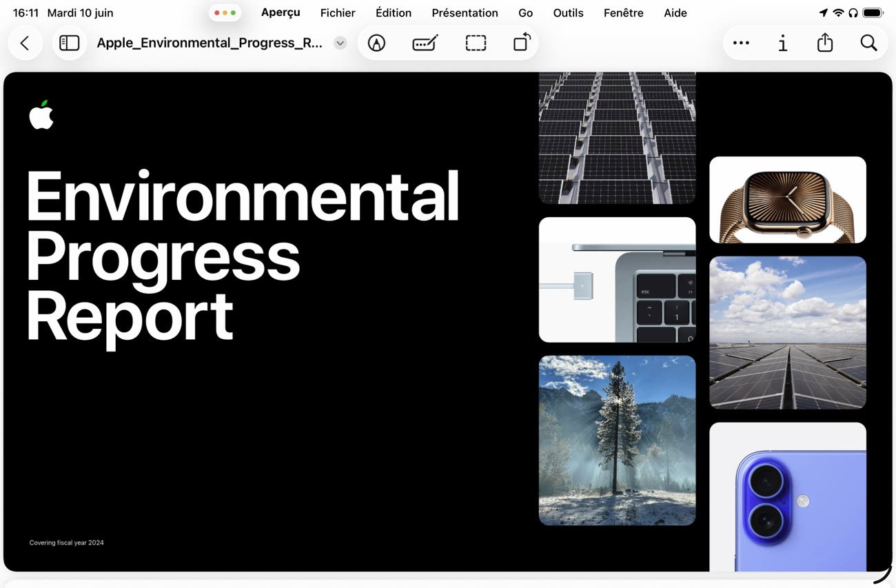Click the solar farm under cloudy sky photo
This screenshot has height=588, width=896.
point(787,333)
